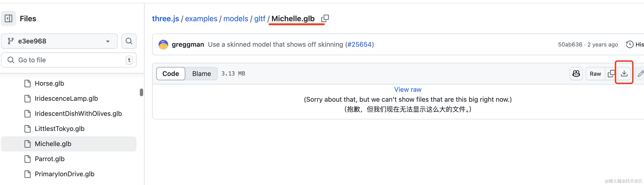Click the file tree search icon button
644x185 pixels.
129,41
